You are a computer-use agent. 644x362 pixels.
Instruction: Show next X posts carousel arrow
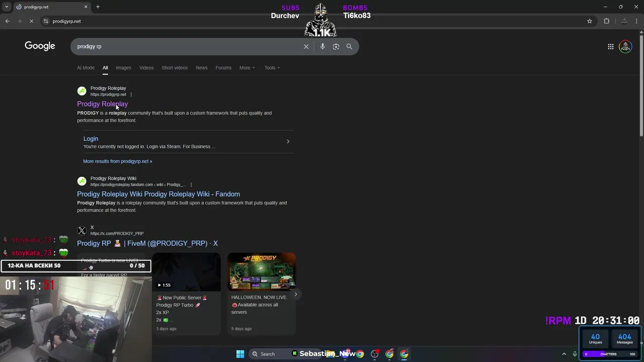click(x=295, y=294)
